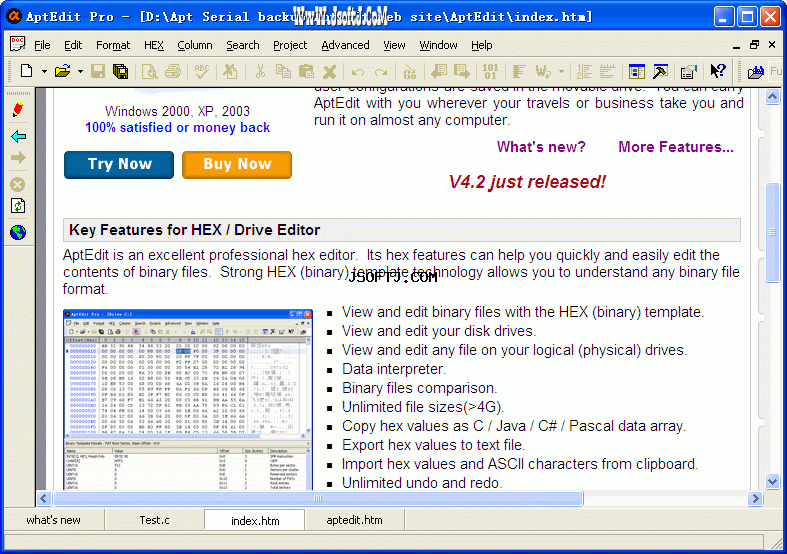The width and height of the screenshot is (787, 554).
Task: Switch to the what's new tab
Action: pos(53,520)
